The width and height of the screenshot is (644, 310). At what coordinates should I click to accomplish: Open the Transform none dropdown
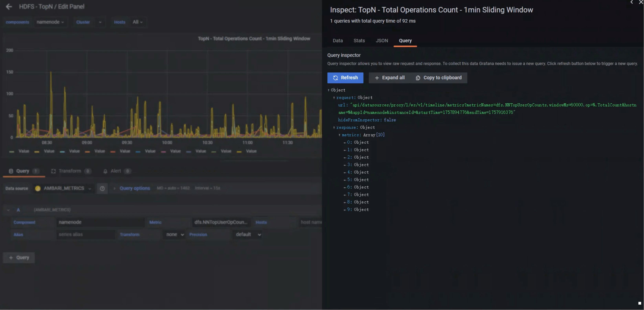click(175, 235)
